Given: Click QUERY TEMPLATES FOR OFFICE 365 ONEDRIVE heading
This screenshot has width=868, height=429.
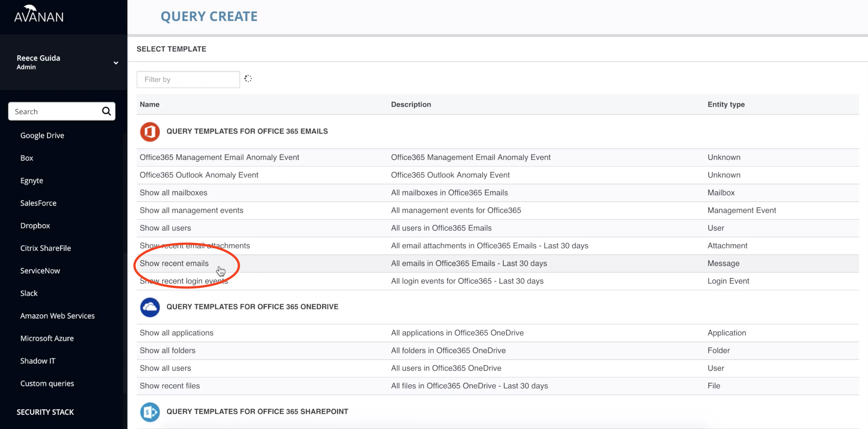Looking at the screenshot, I should point(252,307).
